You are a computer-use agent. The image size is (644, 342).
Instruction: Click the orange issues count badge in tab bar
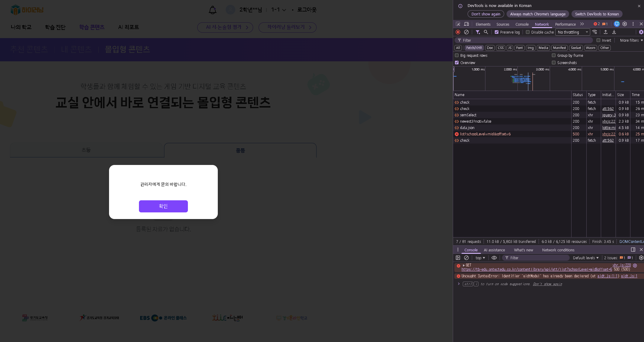pyautogui.click(x=605, y=24)
